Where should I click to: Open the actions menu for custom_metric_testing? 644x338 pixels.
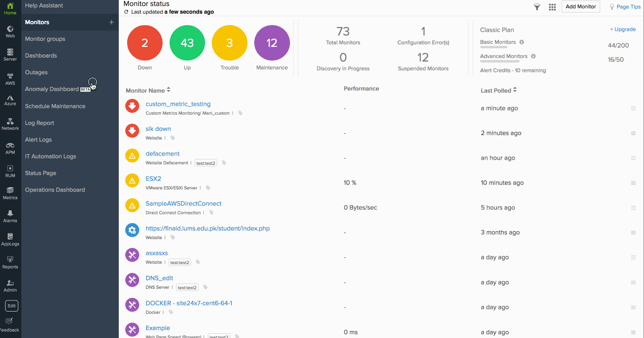tap(633, 108)
